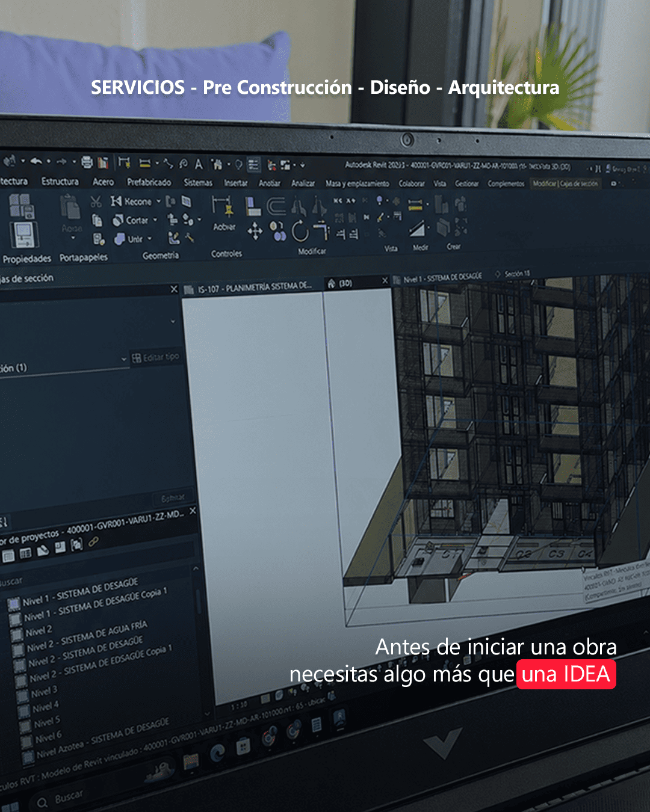The width and height of the screenshot is (650, 812).
Task: Expand the Pegar paste dropdown arrow
Action: point(73,238)
